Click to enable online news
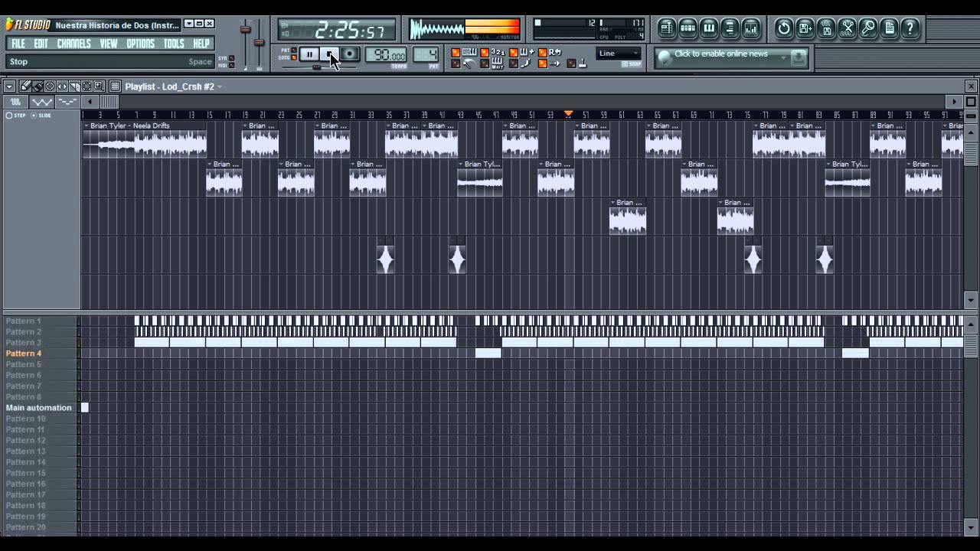 pos(720,54)
